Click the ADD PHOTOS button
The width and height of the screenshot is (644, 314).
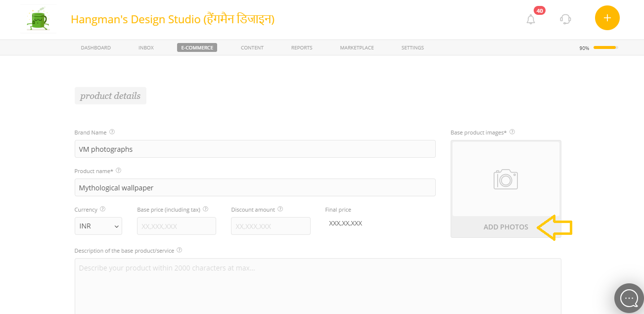pyautogui.click(x=506, y=226)
